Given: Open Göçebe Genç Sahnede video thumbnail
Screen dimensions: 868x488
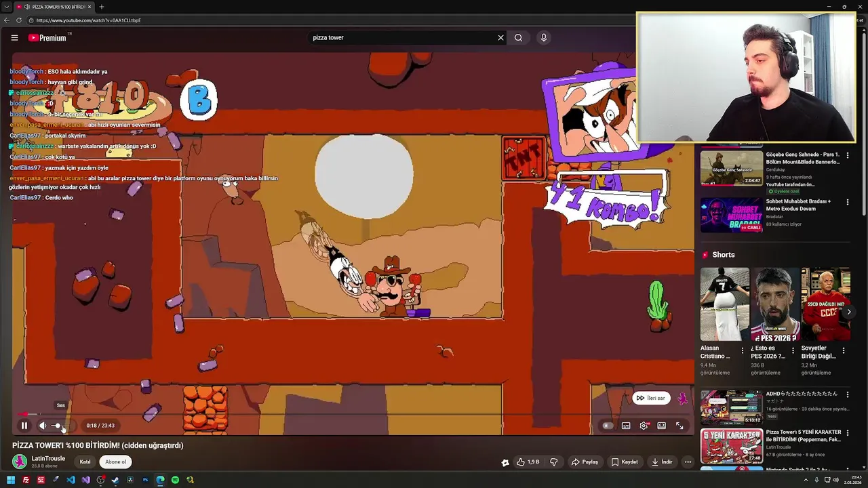Looking at the screenshot, I should pyautogui.click(x=732, y=168).
